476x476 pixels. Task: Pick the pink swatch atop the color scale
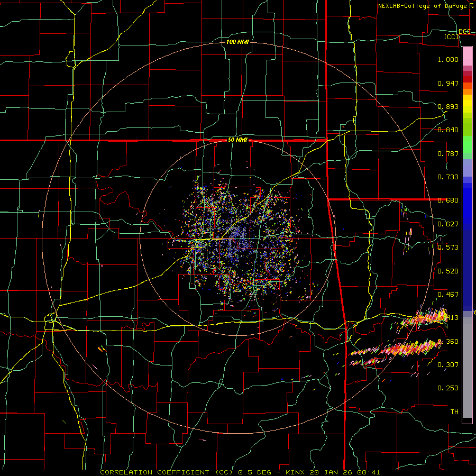pyautogui.click(x=467, y=56)
